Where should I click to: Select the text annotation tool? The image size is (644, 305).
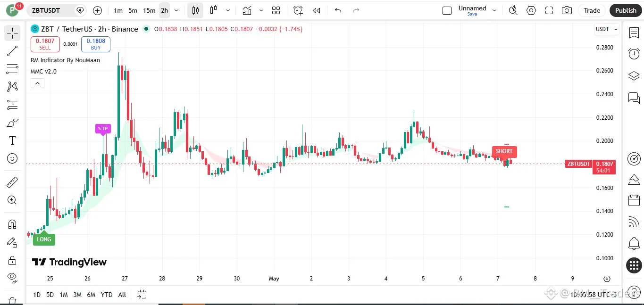12,140
